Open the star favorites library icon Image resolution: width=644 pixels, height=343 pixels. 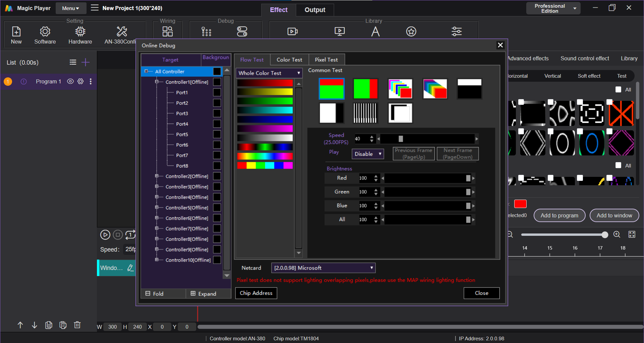[x=411, y=31]
